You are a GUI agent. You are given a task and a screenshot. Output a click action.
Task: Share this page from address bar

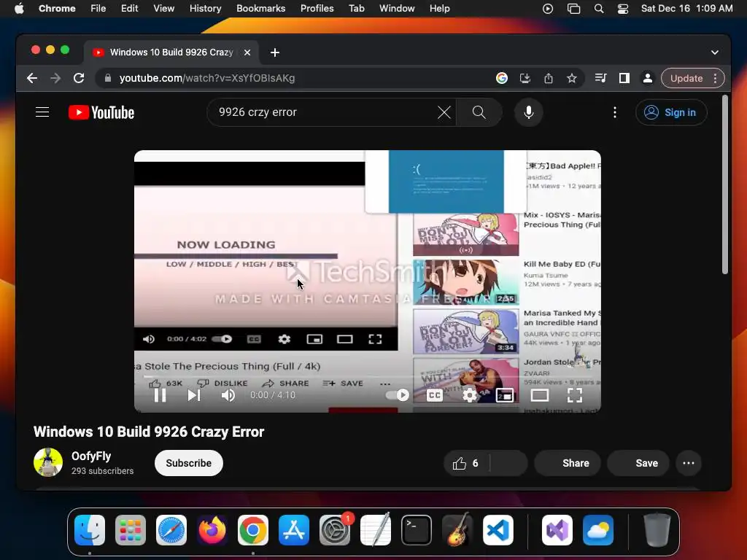tap(549, 78)
